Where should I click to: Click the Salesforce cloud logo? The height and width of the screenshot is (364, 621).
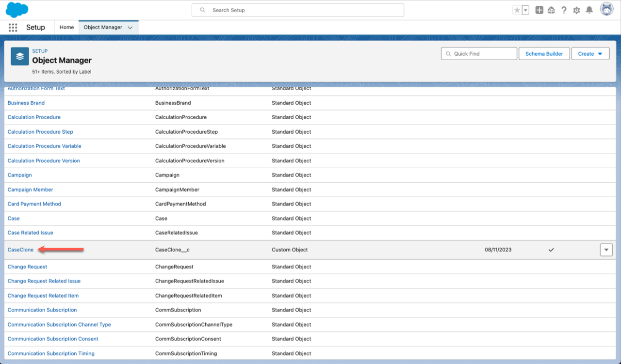[17, 10]
